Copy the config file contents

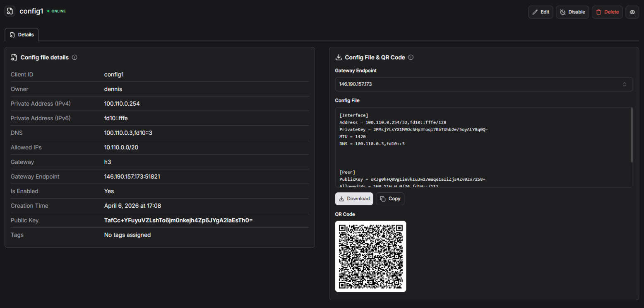pyautogui.click(x=390, y=199)
